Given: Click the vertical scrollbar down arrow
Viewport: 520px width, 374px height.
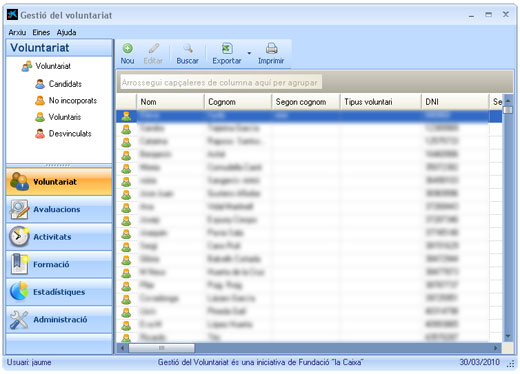Looking at the screenshot, I should pos(508,336).
